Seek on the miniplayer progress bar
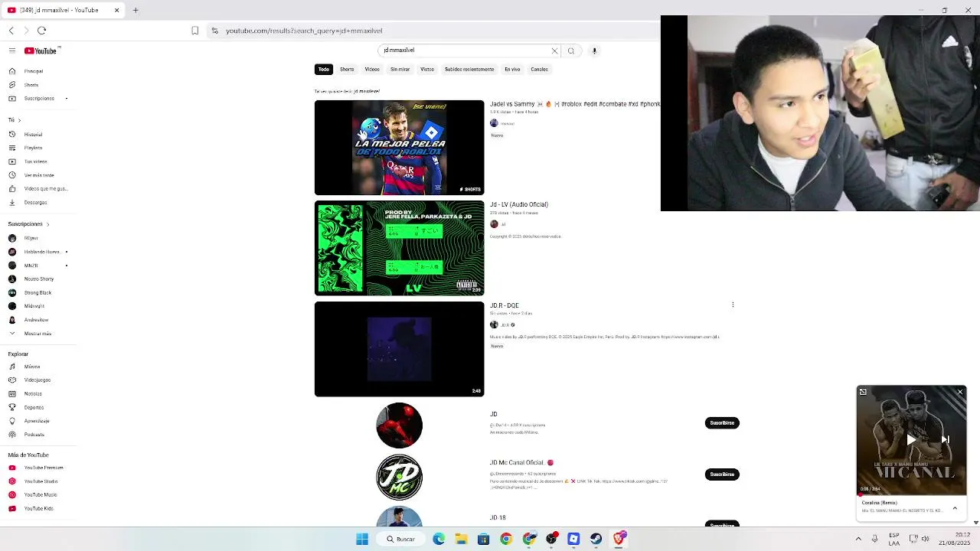 point(911,495)
